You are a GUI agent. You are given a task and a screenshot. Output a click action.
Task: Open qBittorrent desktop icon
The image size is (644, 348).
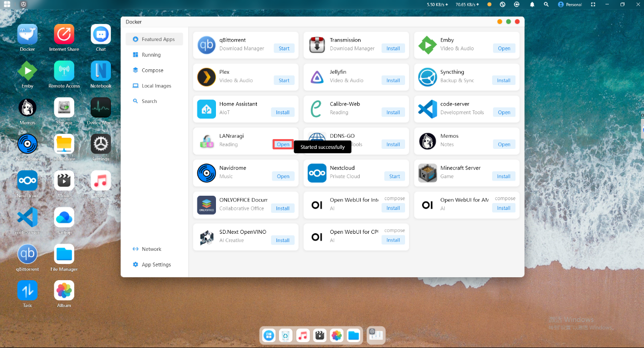[27, 254]
